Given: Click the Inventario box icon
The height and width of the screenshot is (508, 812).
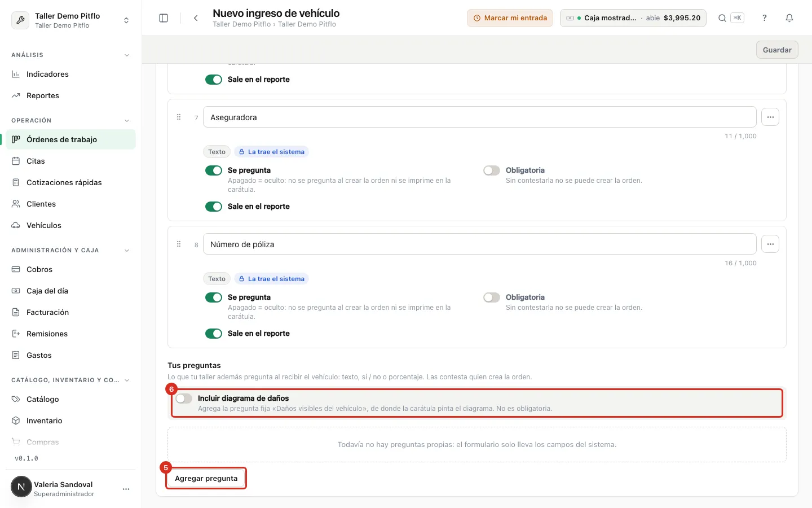Looking at the screenshot, I should [16, 421].
